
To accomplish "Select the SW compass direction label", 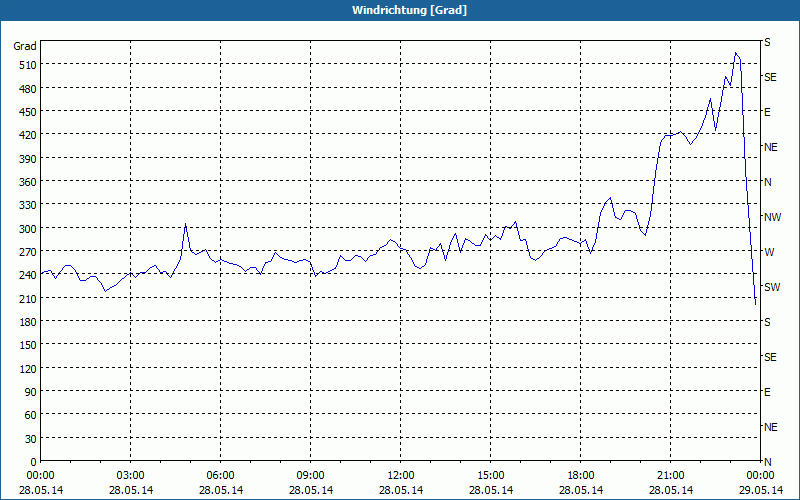I will (772, 287).
